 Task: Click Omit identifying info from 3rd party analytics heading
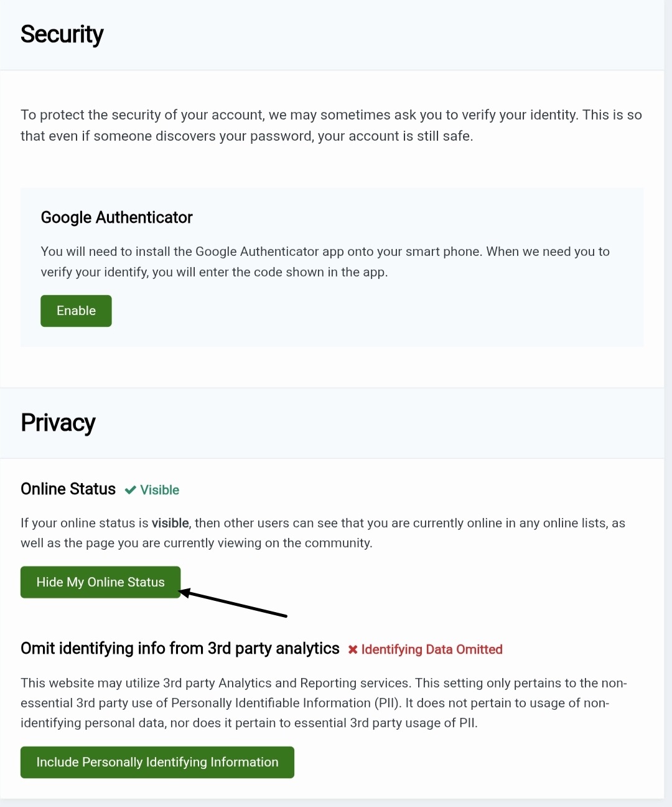180,648
